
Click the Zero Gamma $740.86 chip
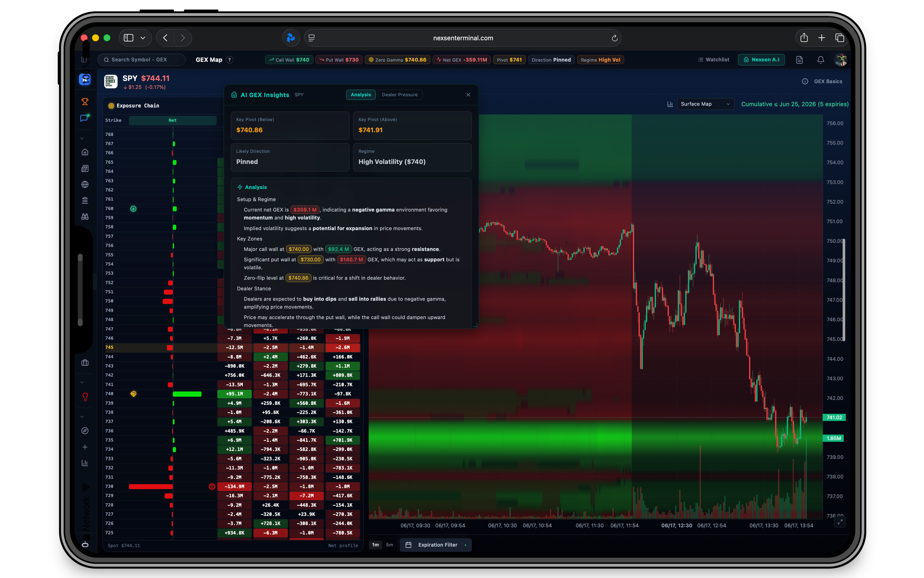click(398, 60)
